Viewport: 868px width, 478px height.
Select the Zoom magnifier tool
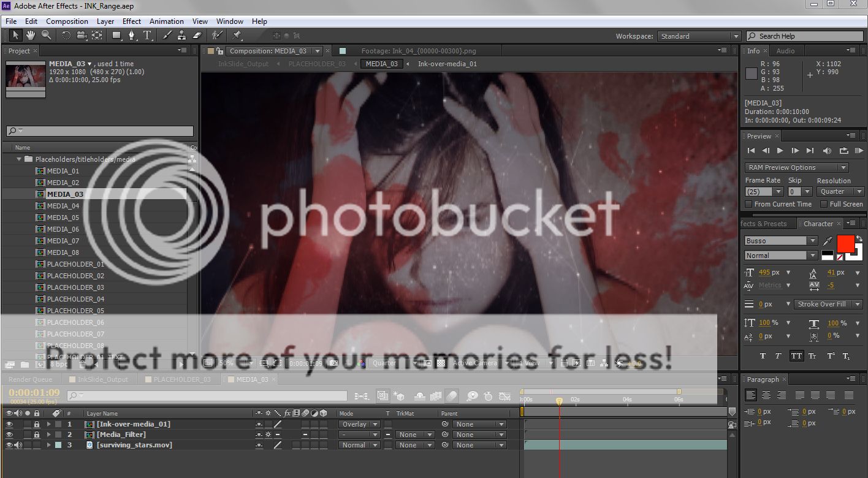pos(45,36)
